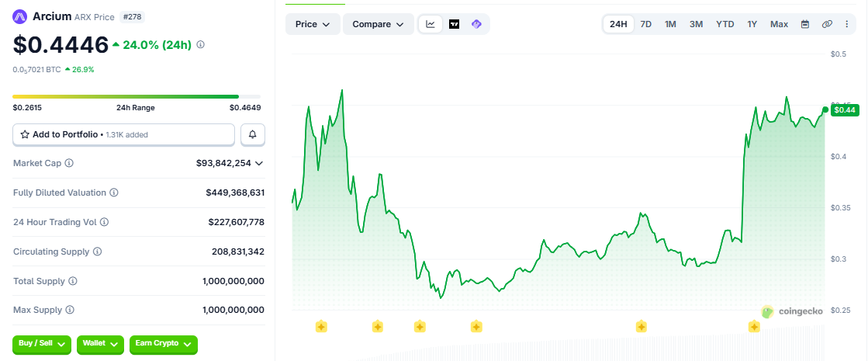Open the chart three-dot options menu
Screen dimensions: 868x361
click(846, 24)
